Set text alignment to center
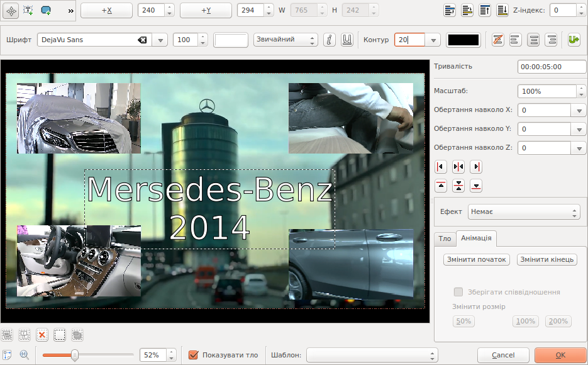This screenshot has width=588, height=365. click(533, 40)
